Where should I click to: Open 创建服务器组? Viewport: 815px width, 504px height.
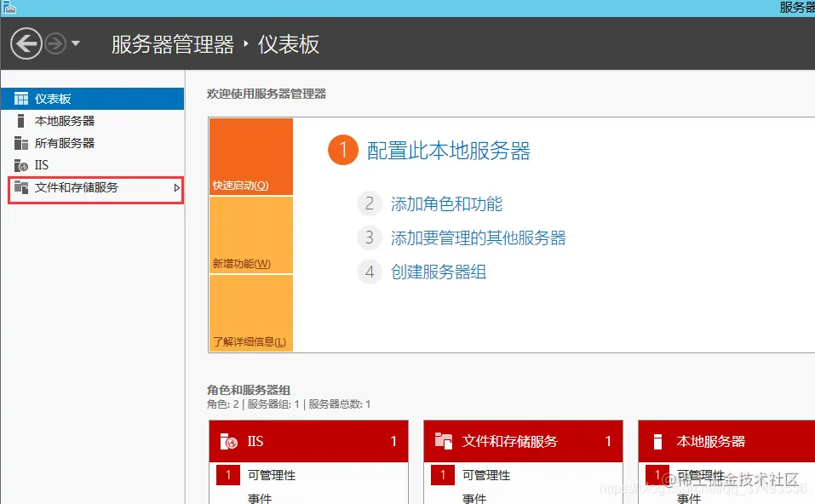[x=439, y=272]
